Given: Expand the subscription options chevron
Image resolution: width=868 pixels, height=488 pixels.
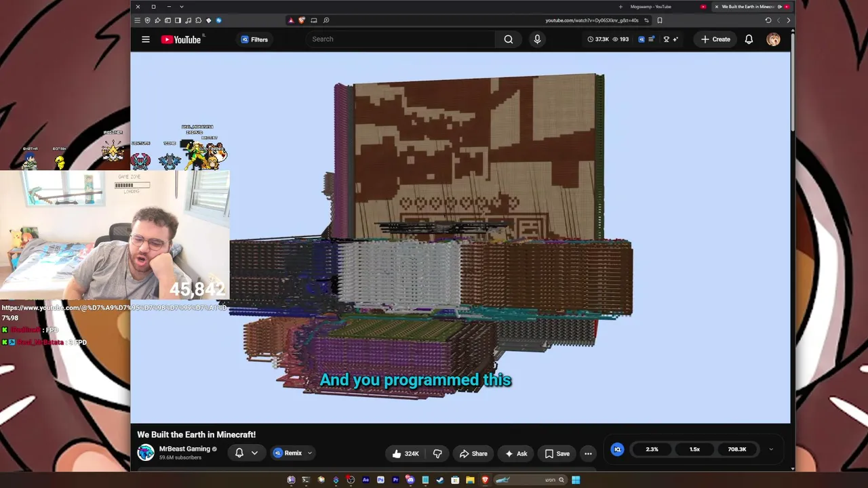Looking at the screenshot, I should [254, 453].
